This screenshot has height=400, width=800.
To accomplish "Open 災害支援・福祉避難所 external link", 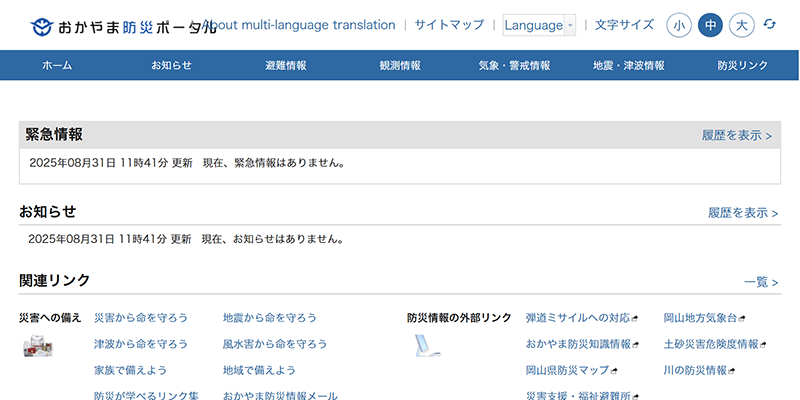I will [x=582, y=395].
